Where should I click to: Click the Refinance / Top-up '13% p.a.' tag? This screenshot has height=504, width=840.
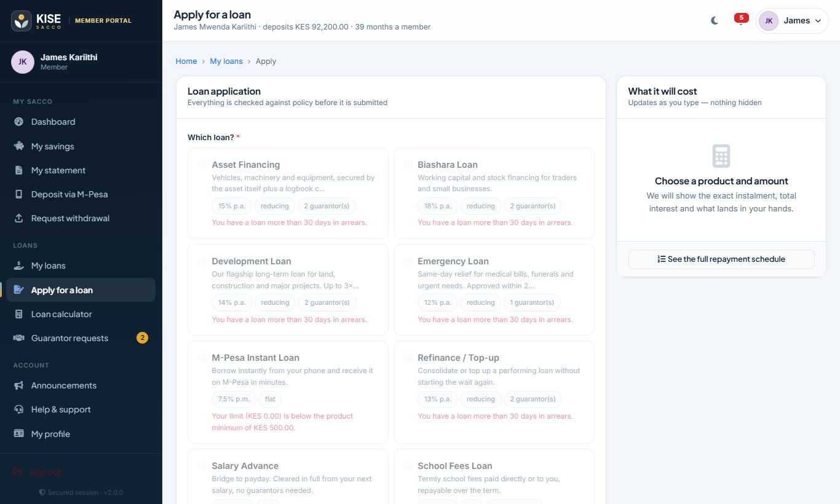click(438, 399)
